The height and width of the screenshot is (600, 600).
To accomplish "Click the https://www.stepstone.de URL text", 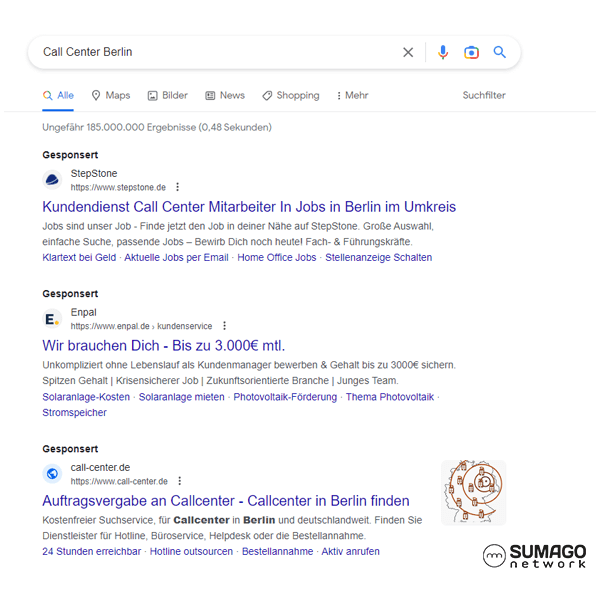I will (x=118, y=188).
